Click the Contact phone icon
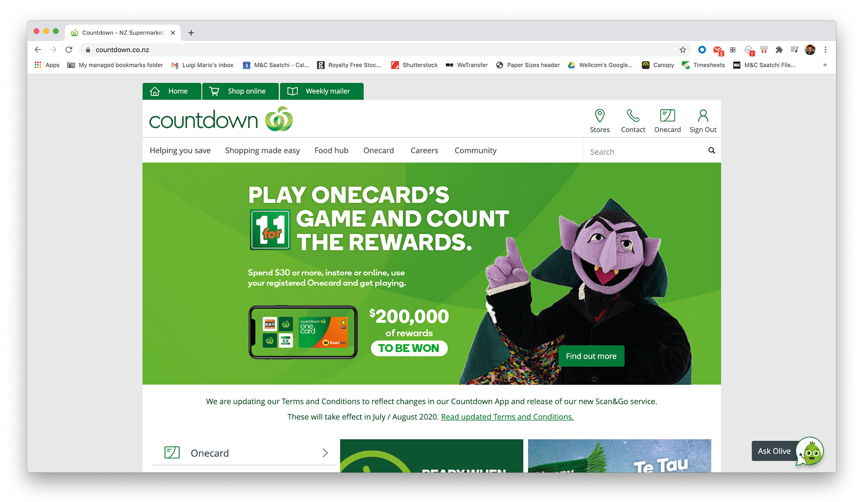Screen dimensions: 868x502 [632, 116]
